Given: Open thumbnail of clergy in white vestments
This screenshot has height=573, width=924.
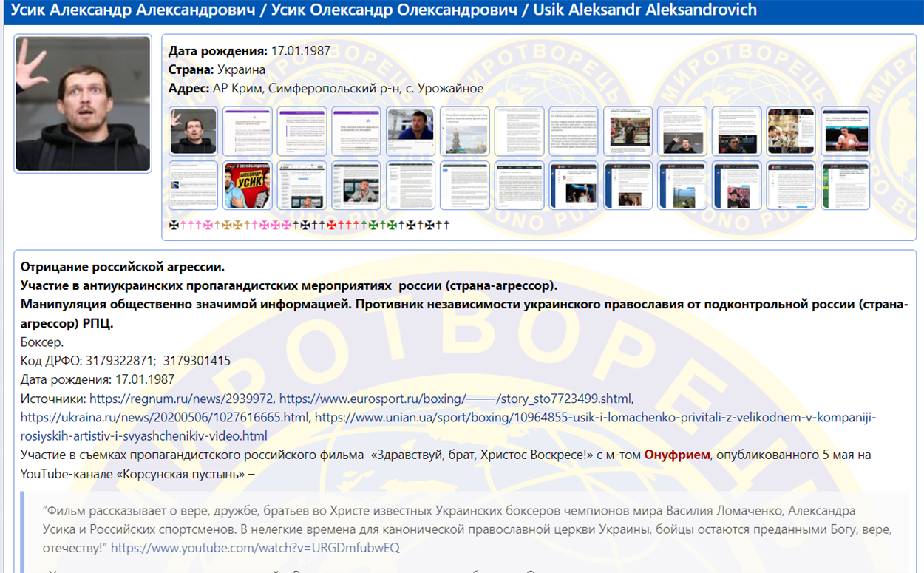Looking at the screenshot, I should click(x=791, y=131).
